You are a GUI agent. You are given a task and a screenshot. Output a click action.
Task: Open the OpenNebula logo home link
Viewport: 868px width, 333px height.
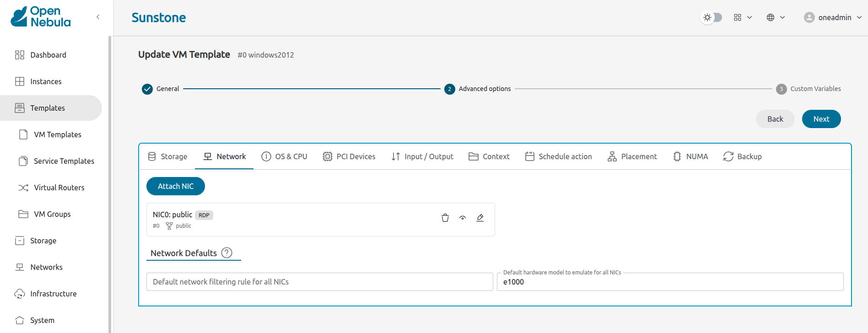(x=41, y=17)
